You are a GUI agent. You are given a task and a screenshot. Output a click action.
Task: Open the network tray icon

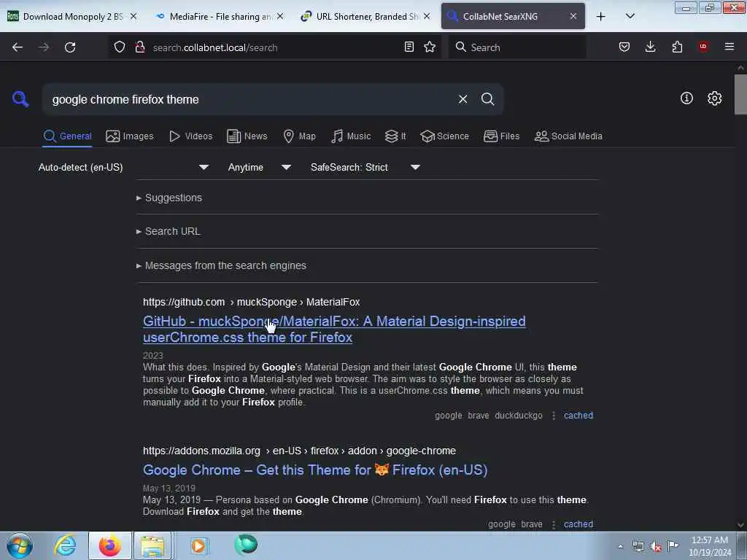click(x=638, y=547)
